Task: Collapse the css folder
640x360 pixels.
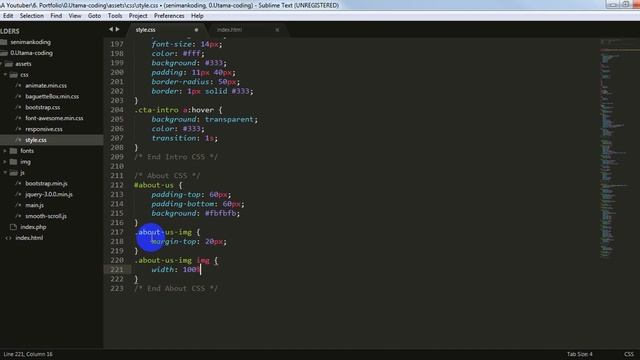Action: point(5,75)
